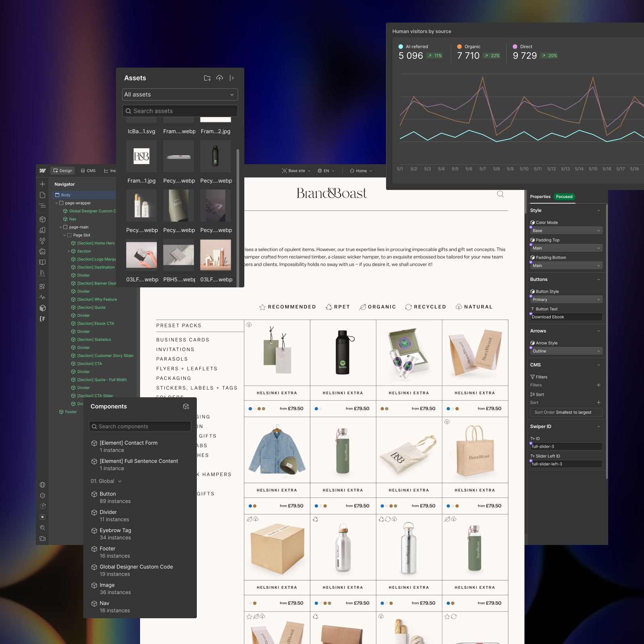
Task: Open site settings gear icon in sidebar
Action: (x=42, y=495)
